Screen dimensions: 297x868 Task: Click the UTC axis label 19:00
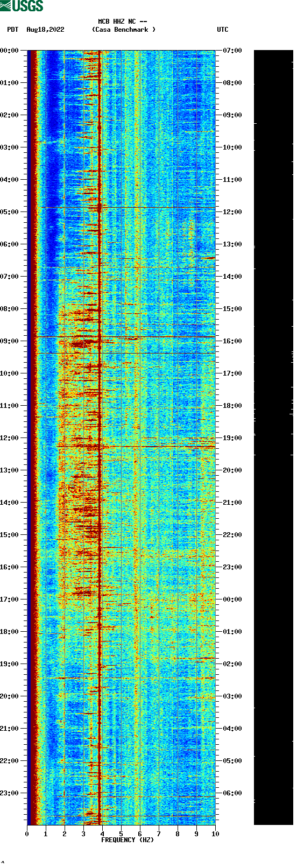(x=232, y=438)
